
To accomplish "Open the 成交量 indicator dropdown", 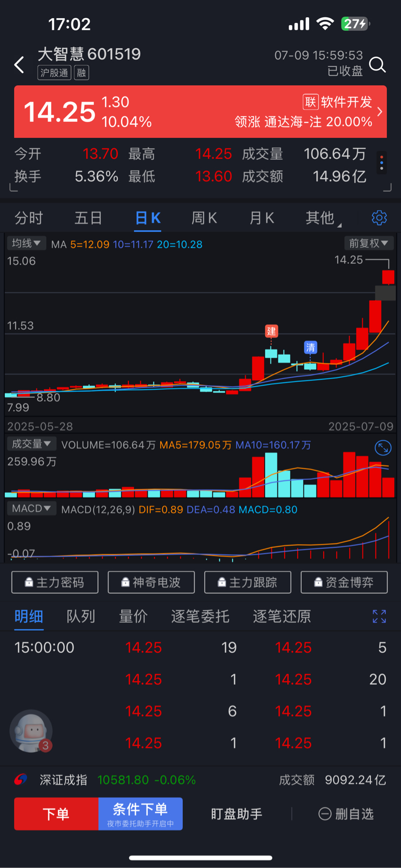I will pos(31,444).
